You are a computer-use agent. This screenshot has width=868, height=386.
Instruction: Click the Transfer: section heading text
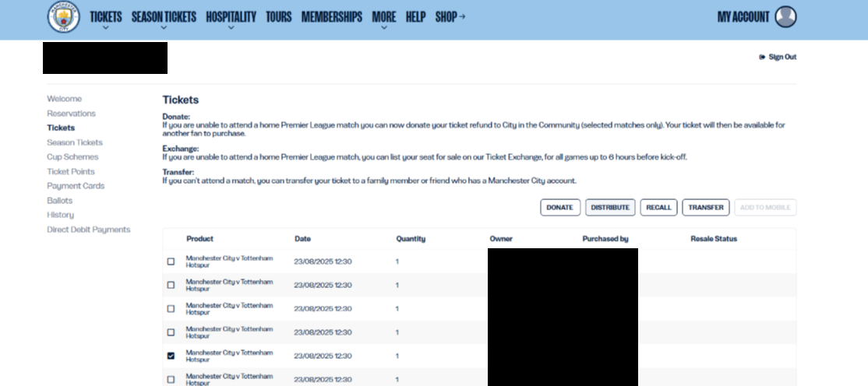coord(178,172)
